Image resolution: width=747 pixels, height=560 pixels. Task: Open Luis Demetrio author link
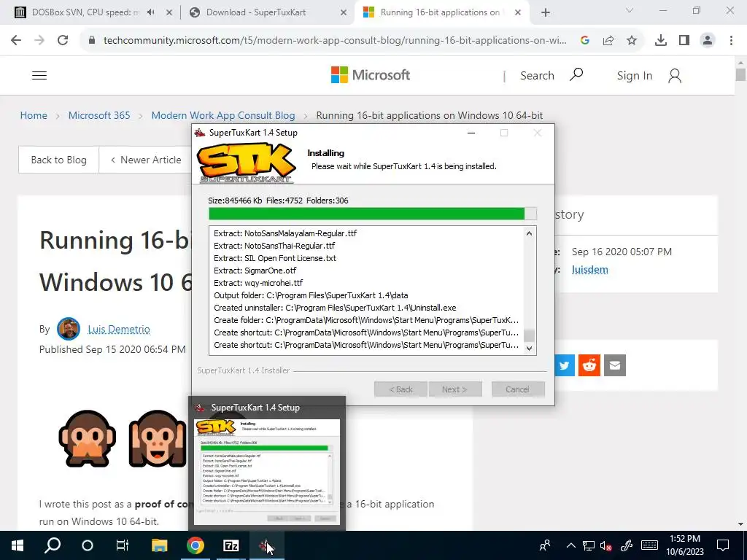point(119,329)
